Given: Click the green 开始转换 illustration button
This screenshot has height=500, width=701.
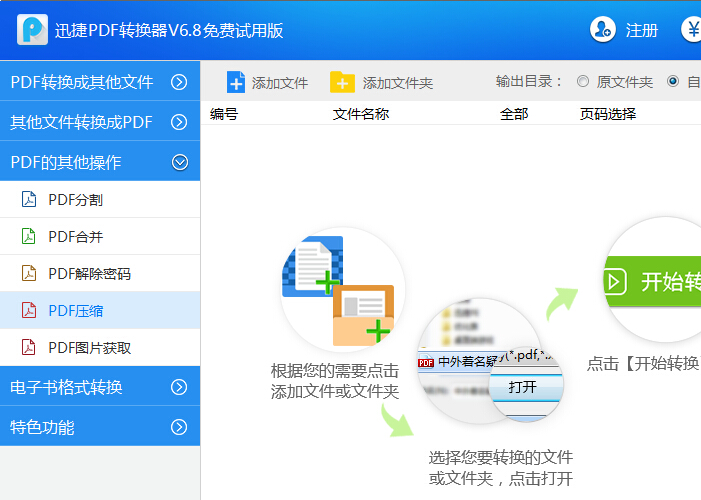Looking at the screenshot, I should (654, 281).
